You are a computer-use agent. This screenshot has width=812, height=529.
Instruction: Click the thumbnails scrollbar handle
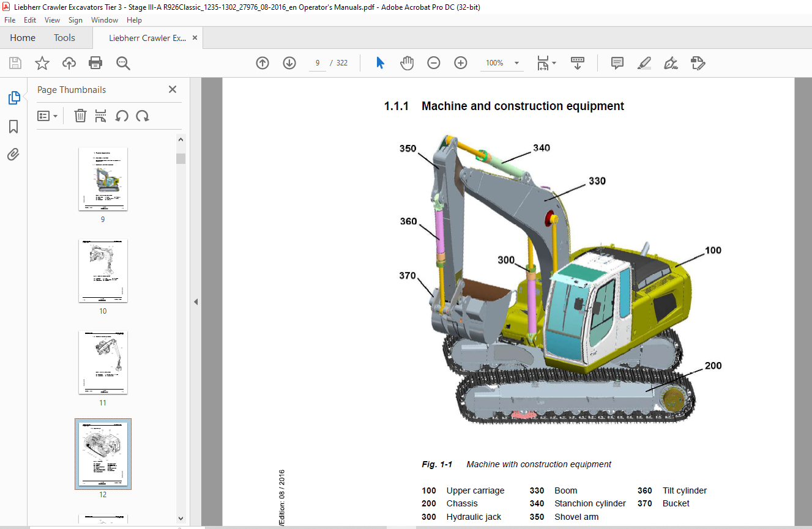[181, 159]
